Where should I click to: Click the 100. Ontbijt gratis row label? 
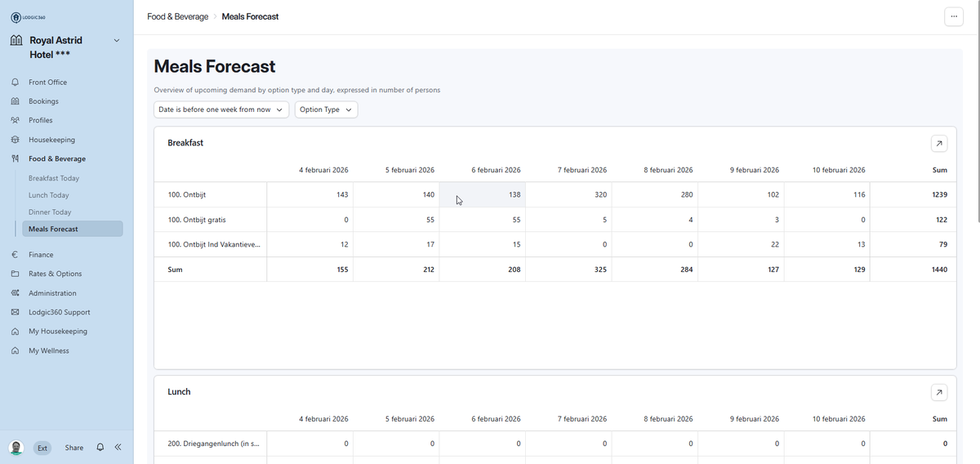197,220
